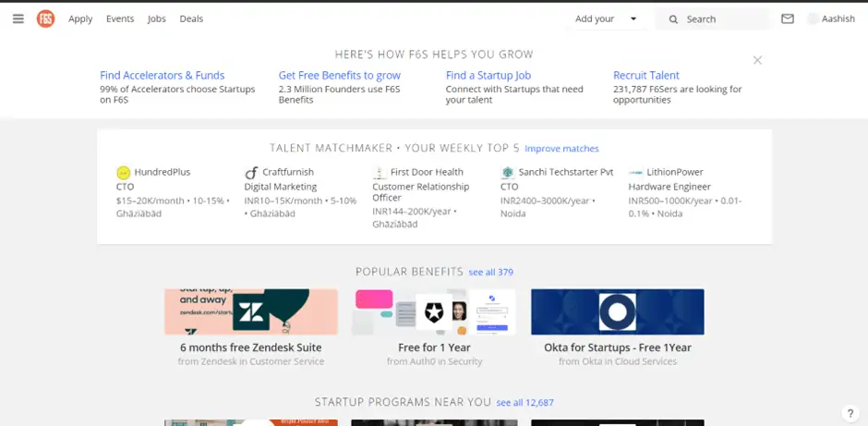Click Find Accelerators & Funds link

(162, 76)
